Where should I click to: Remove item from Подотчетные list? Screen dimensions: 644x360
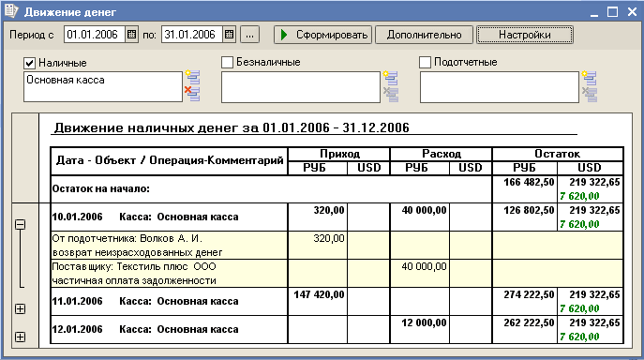(590, 94)
